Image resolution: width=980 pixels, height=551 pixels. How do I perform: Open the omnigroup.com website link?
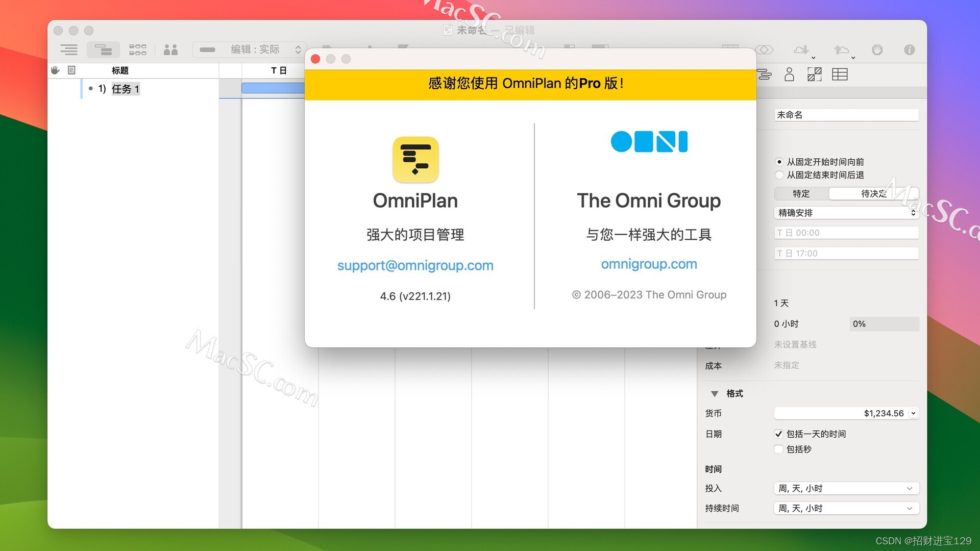click(x=649, y=264)
